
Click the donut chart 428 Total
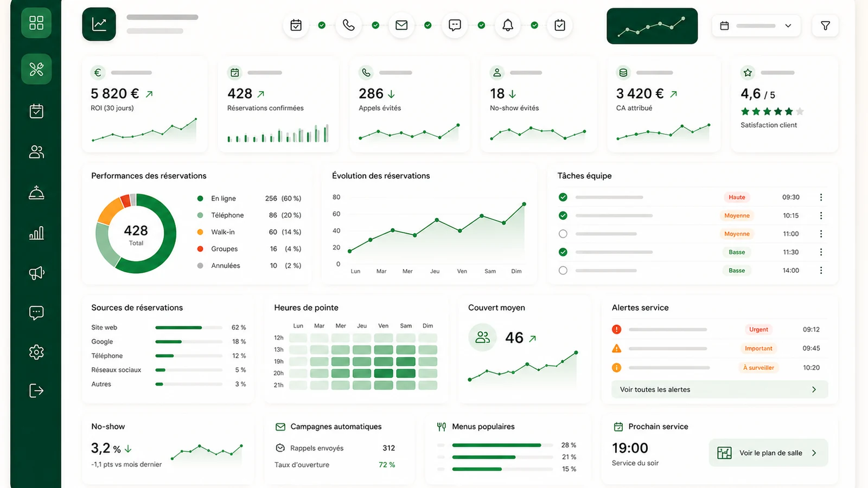tap(136, 234)
